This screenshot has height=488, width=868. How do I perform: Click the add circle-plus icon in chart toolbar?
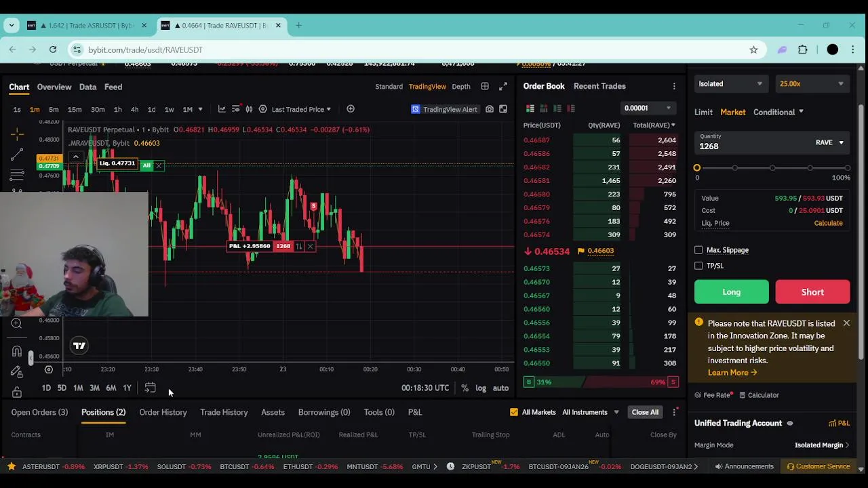[351, 109]
